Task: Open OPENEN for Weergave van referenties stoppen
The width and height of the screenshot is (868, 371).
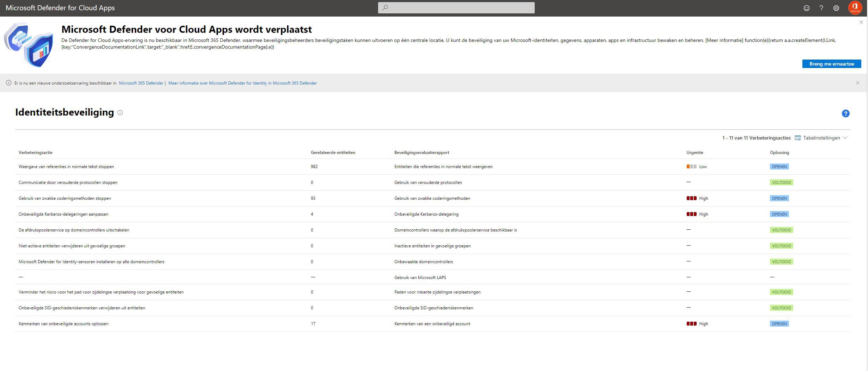Action: [779, 166]
